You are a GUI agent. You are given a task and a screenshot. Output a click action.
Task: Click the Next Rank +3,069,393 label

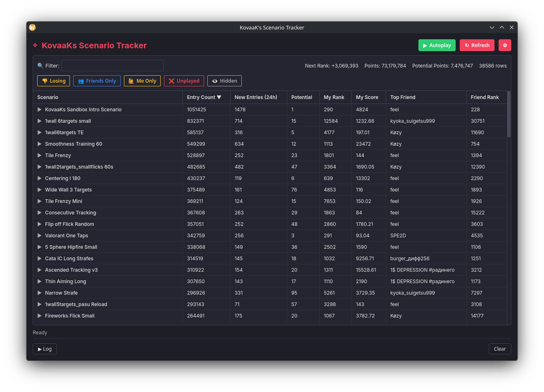click(332, 66)
